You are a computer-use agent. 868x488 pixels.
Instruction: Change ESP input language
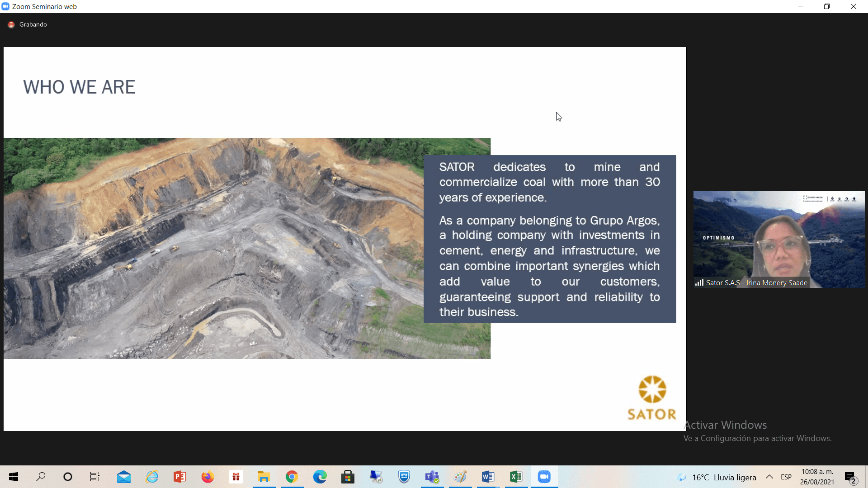pos(786,477)
